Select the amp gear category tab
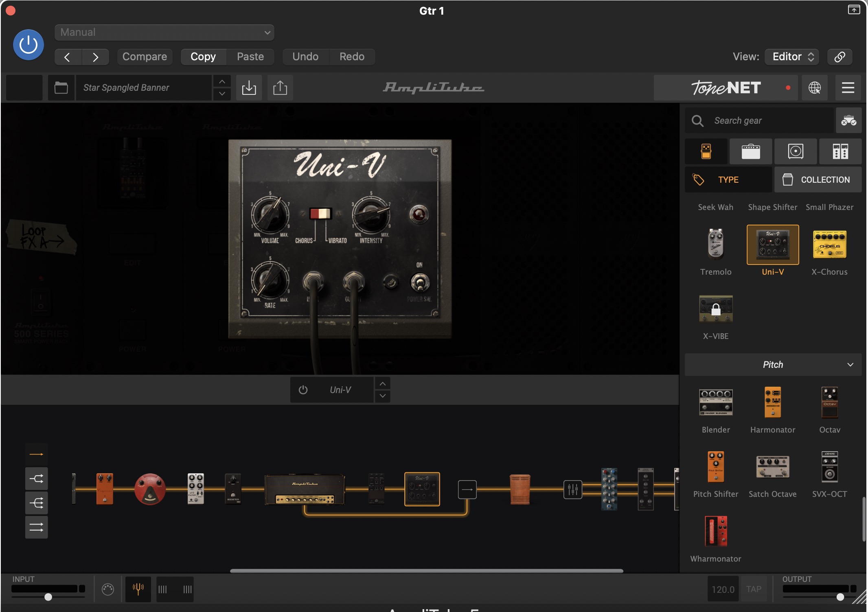Image resolution: width=868 pixels, height=612 pixels. [x=751, y=151]
